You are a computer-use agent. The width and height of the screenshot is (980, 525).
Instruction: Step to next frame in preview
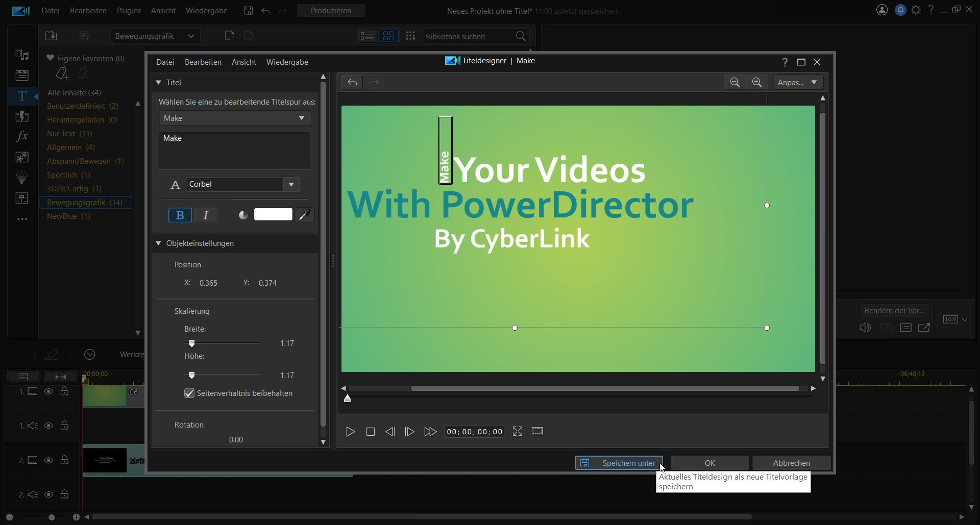coord(409,432)
